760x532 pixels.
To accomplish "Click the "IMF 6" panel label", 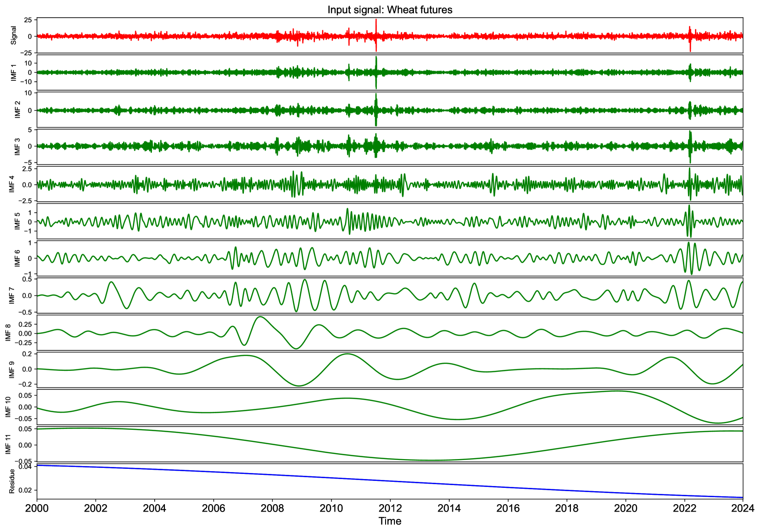I will point(18,258).
